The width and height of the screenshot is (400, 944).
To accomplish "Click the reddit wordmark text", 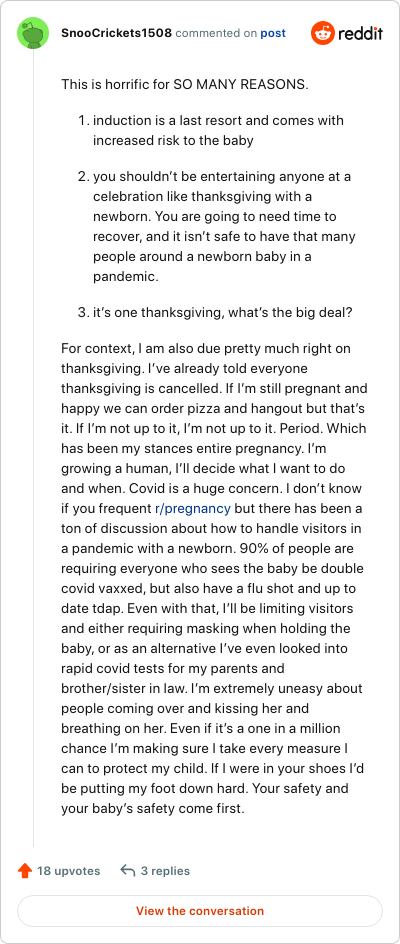I will 360,34.
